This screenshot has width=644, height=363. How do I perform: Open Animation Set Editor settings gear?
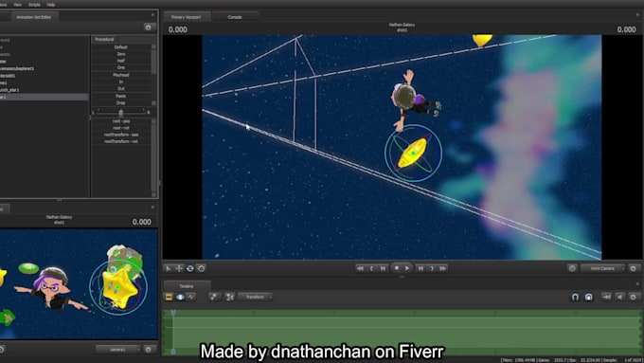[149, 27]
